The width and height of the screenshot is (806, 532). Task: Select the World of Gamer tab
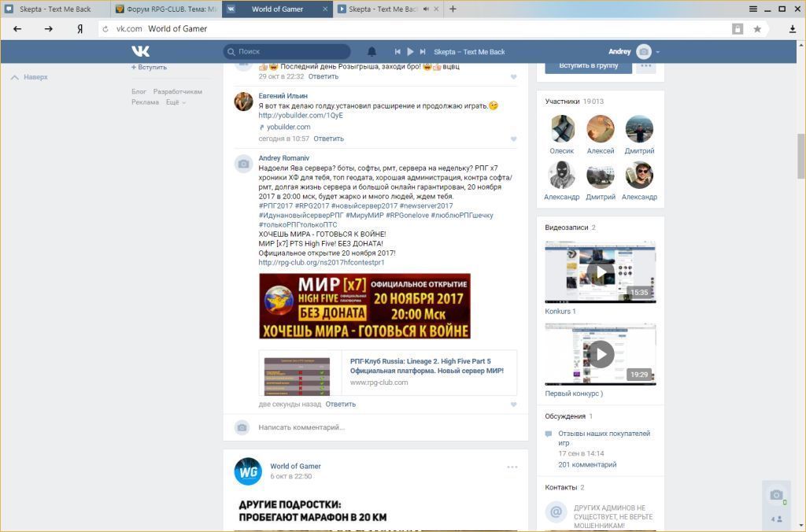[277, 9]
